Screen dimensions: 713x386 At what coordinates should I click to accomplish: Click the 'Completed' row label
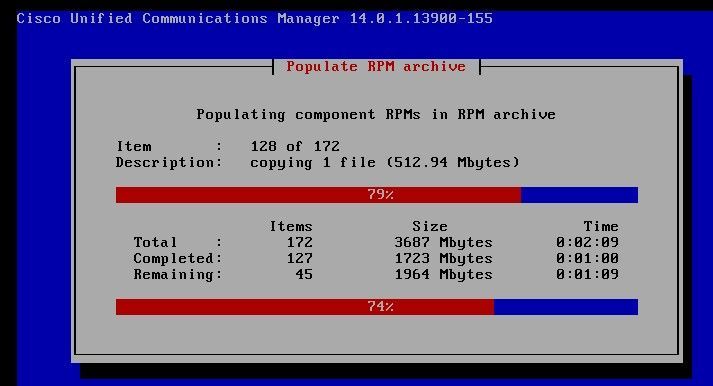[x=173, y=259]
